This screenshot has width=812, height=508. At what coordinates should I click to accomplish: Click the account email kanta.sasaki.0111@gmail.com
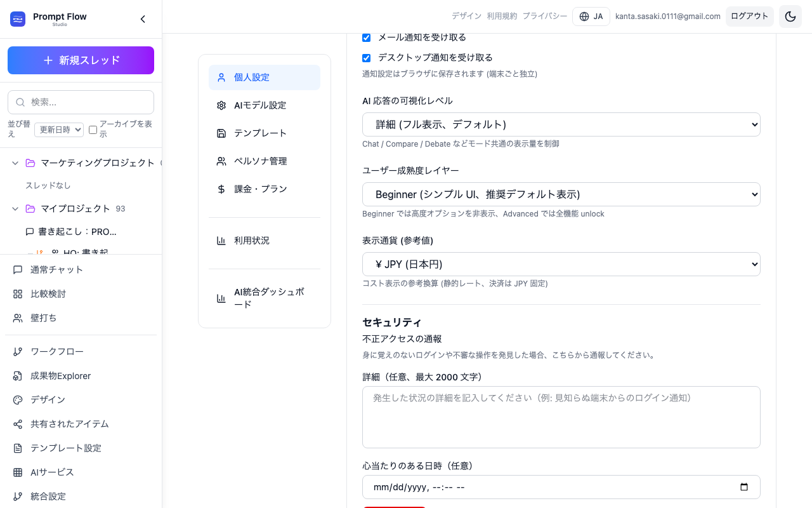tap(668, 17)
